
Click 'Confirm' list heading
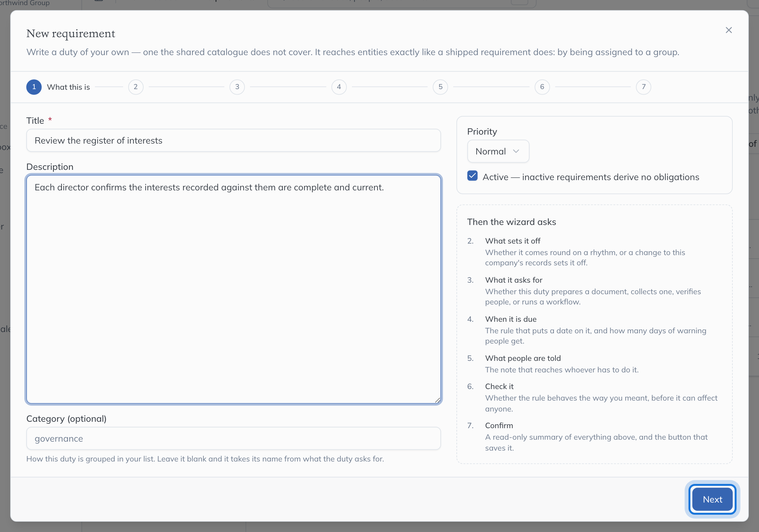pyautogui.click(x=499, y=426)
